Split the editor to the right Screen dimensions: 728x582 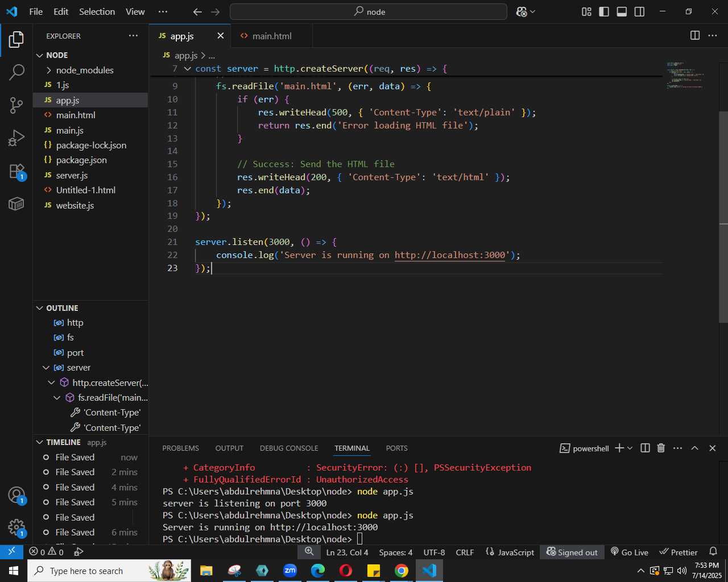[x=695, y=35]
